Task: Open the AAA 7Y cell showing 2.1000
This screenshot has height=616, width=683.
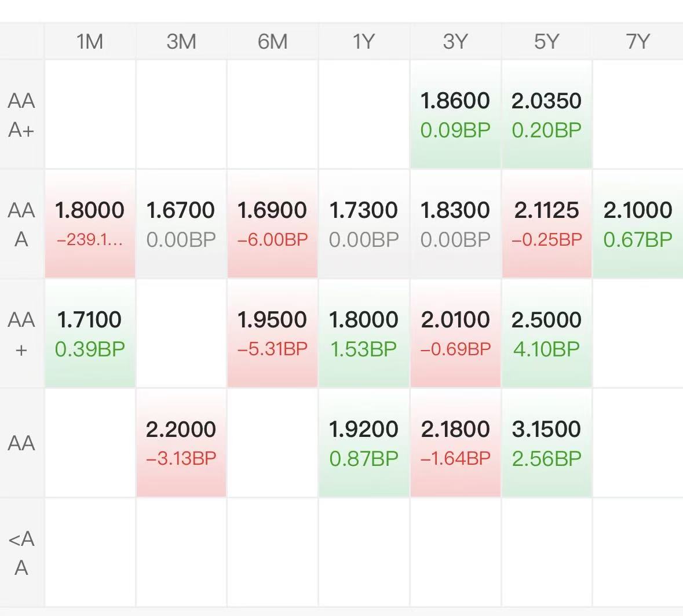Action: click(x=637, y=224)
